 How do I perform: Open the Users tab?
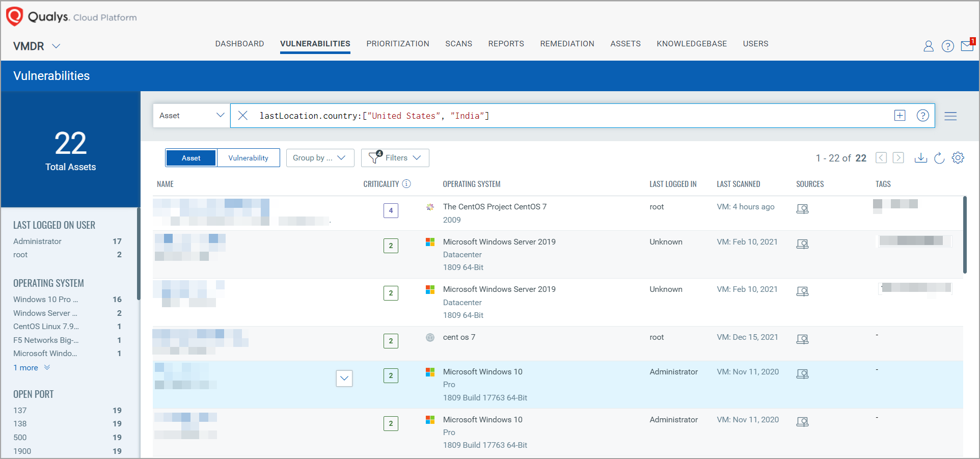click(x=755, y=44)
